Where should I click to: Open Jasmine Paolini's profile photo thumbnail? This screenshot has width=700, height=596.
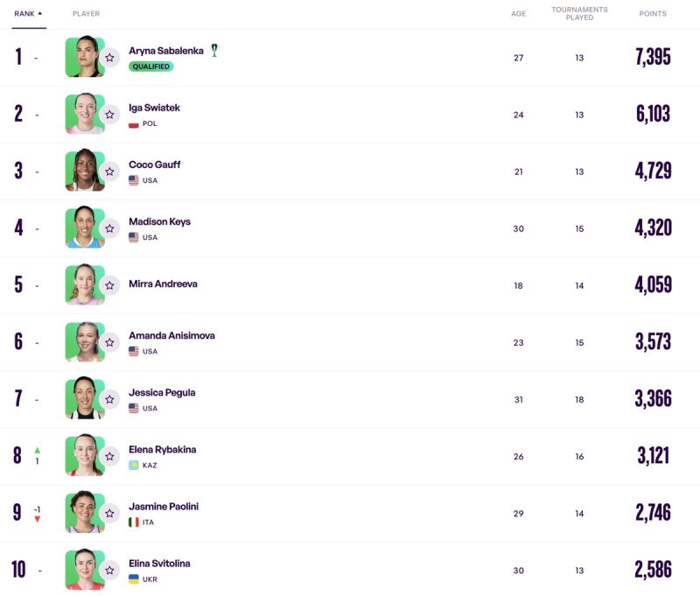pos(85,513)
